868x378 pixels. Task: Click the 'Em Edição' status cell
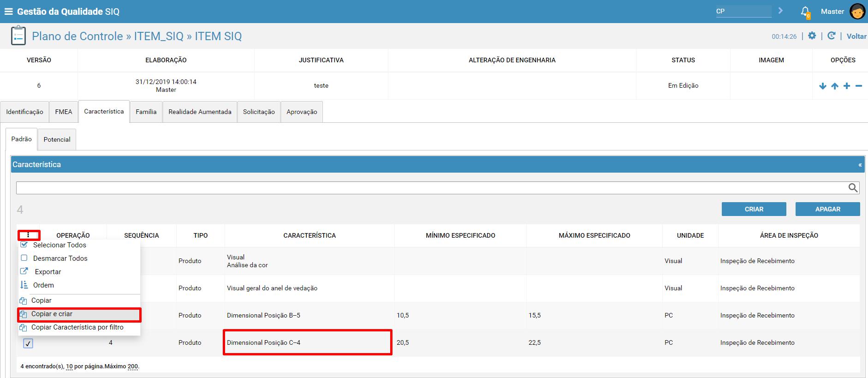pyautogui.click(x=683, y=85)
